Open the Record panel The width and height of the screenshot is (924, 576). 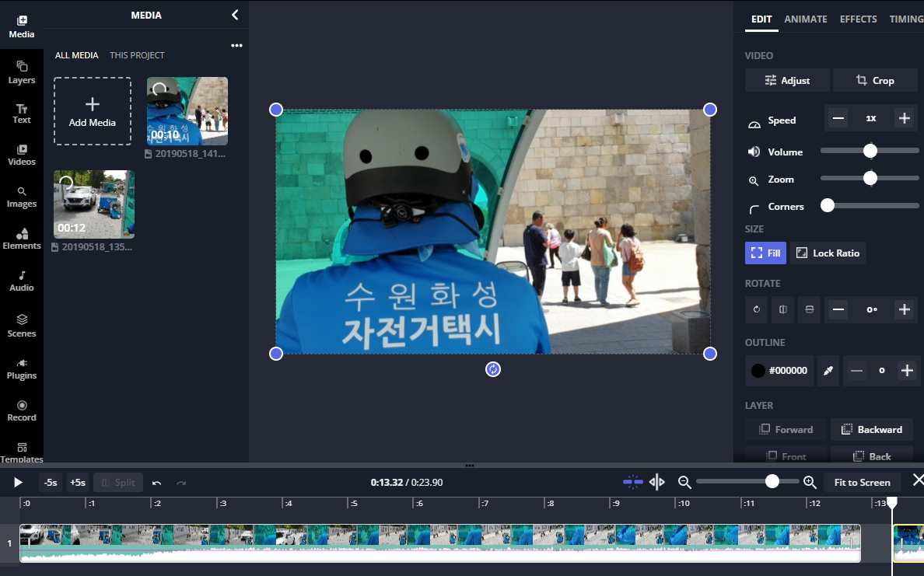point(22,410)
